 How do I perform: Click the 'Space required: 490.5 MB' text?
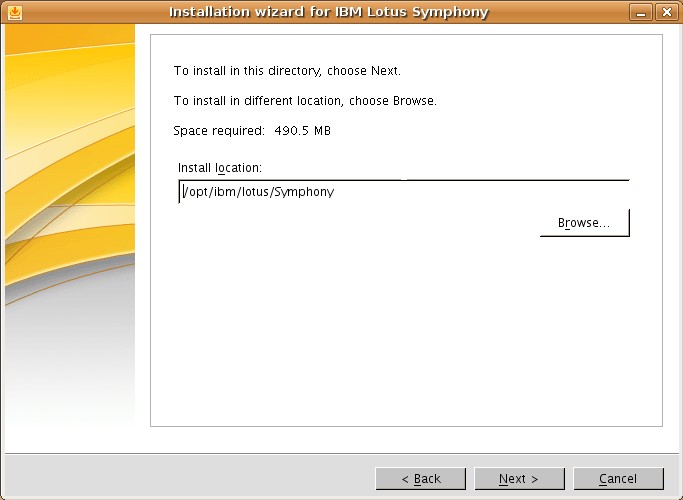click(252, 131)
